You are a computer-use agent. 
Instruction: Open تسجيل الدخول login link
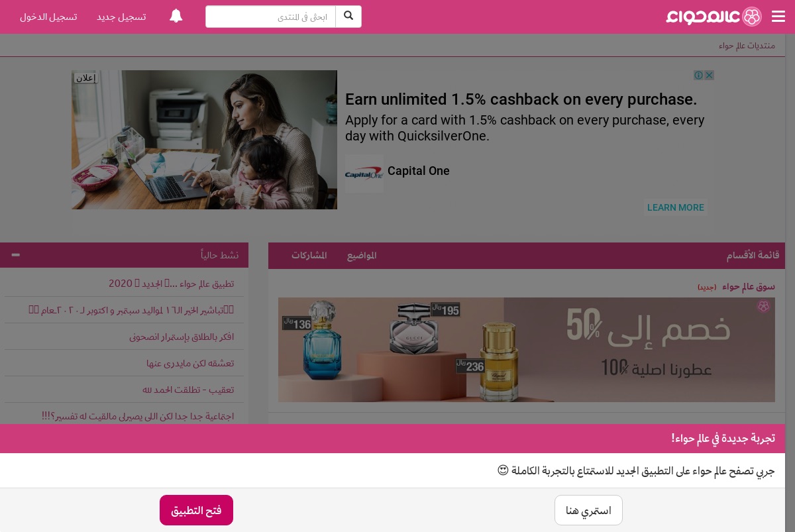click(x=48, y=17)
